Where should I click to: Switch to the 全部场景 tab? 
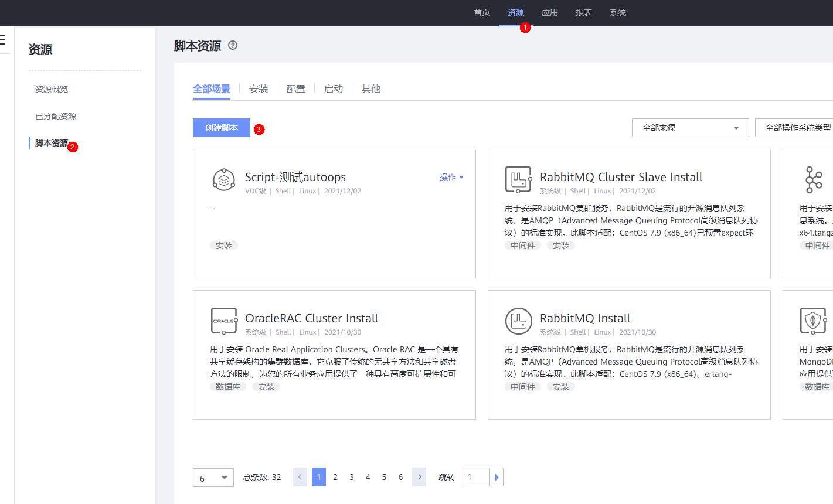(212, 88)
